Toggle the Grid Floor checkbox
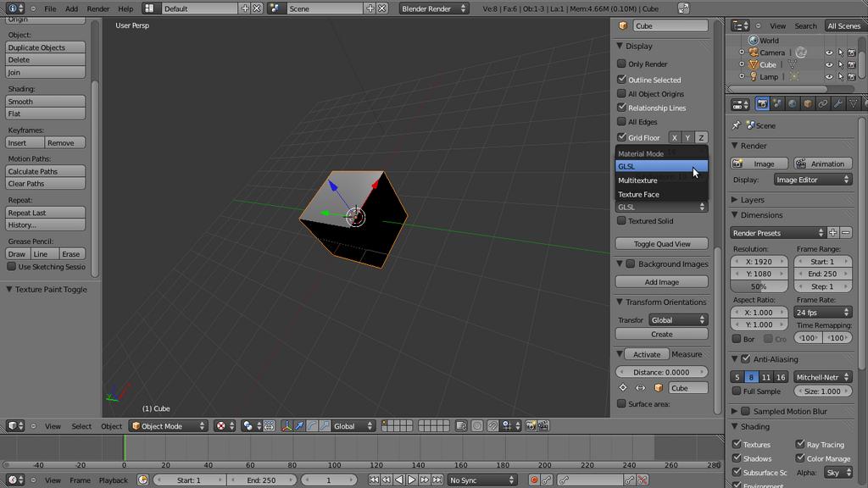Image resolution: width=868 pixels, height=488 pixels. pos(621,137)
